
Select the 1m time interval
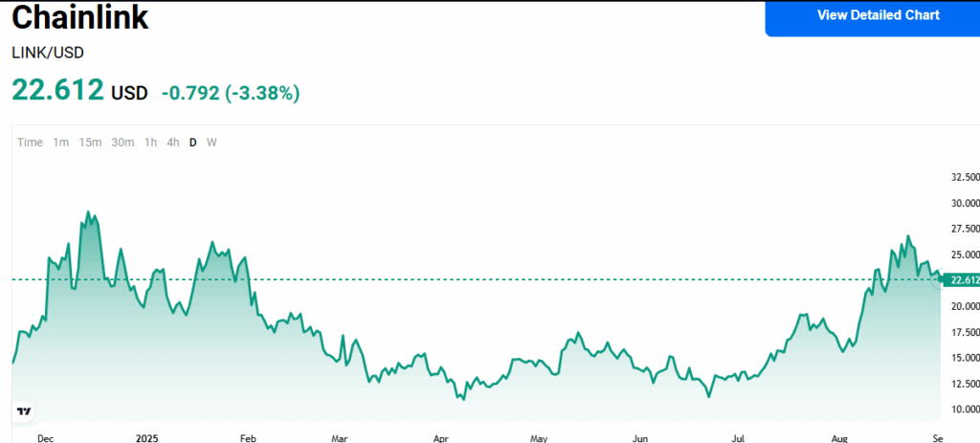(x=60, y=143)
